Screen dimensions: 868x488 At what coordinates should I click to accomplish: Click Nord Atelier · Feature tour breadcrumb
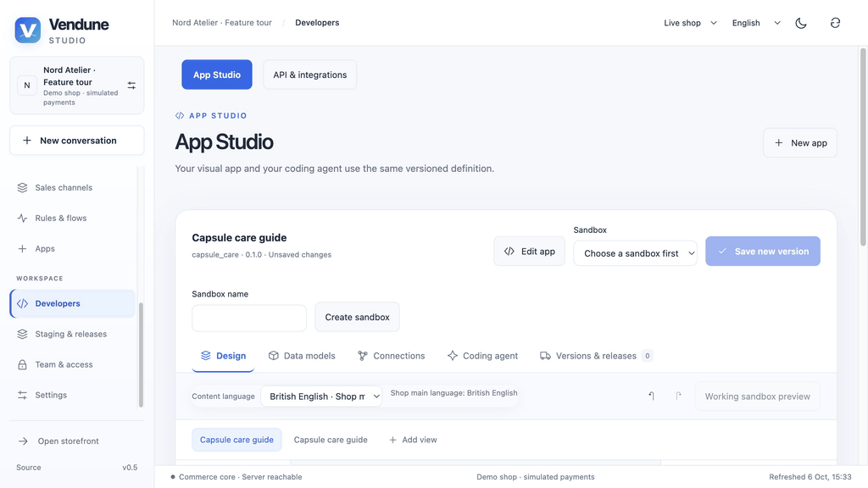click(x=222, y=23)
